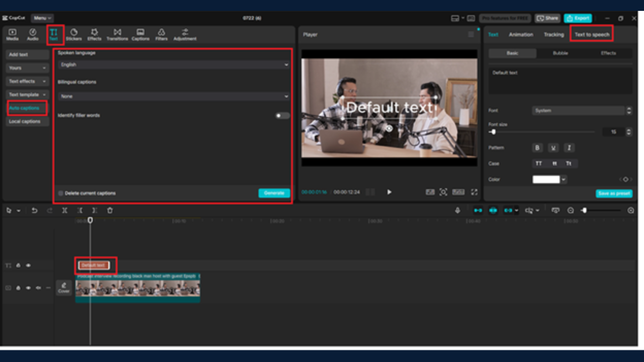644x362 pixels.
Task: Check Delete current captions checkbox
Action: [x=61, y=193]
